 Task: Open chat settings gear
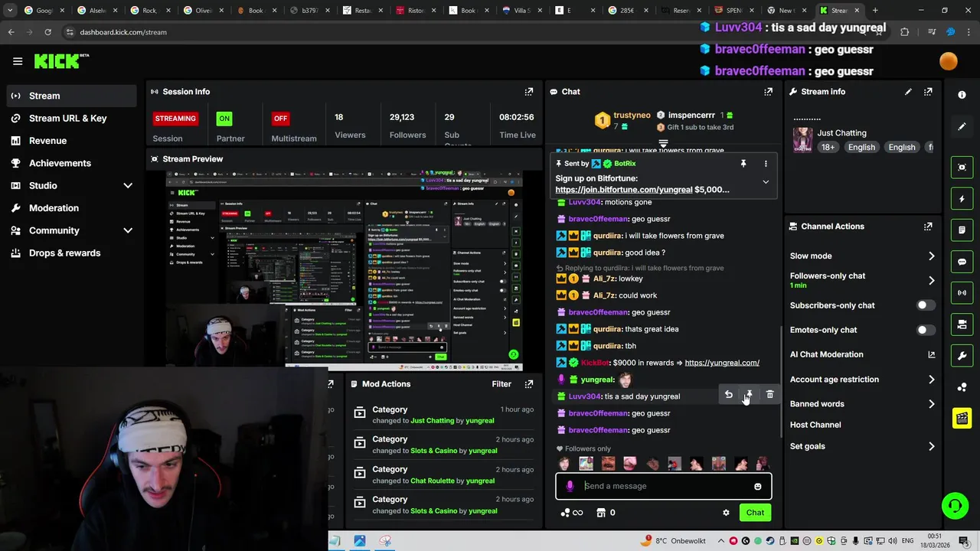tap(726, 513)
